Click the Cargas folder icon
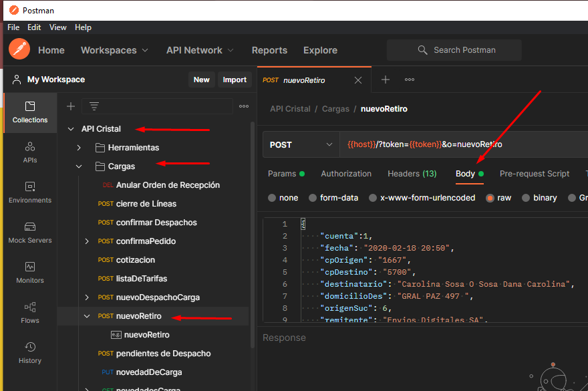This screenshot has height=391, width=588. point(100,166)
